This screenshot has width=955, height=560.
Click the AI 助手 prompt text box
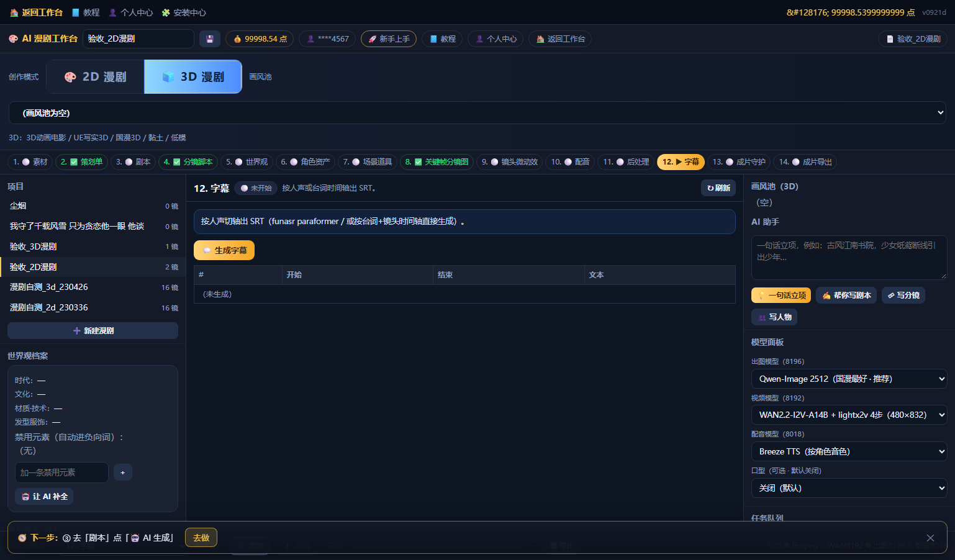point(849,258)
